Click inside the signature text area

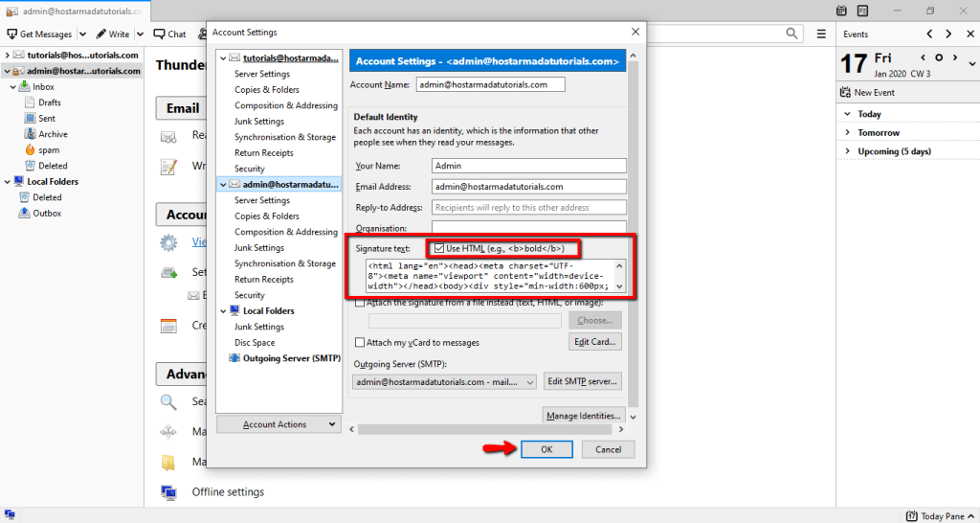tap(490, 275)
